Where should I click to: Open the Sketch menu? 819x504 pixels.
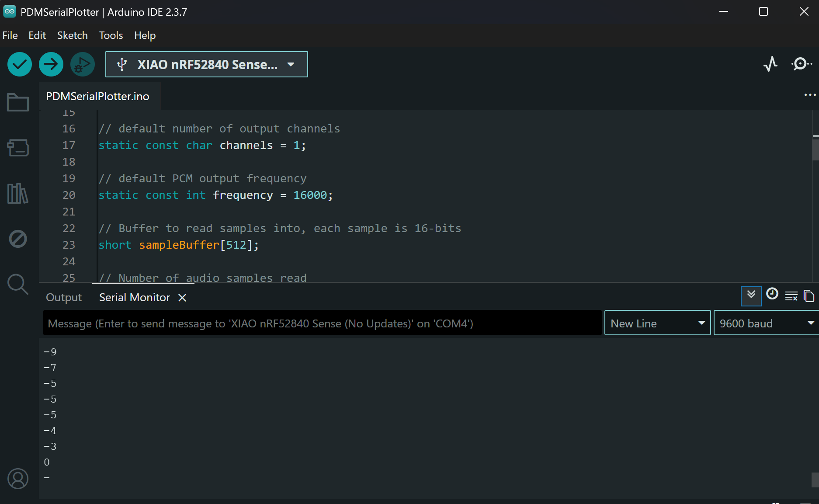point(73,35)
